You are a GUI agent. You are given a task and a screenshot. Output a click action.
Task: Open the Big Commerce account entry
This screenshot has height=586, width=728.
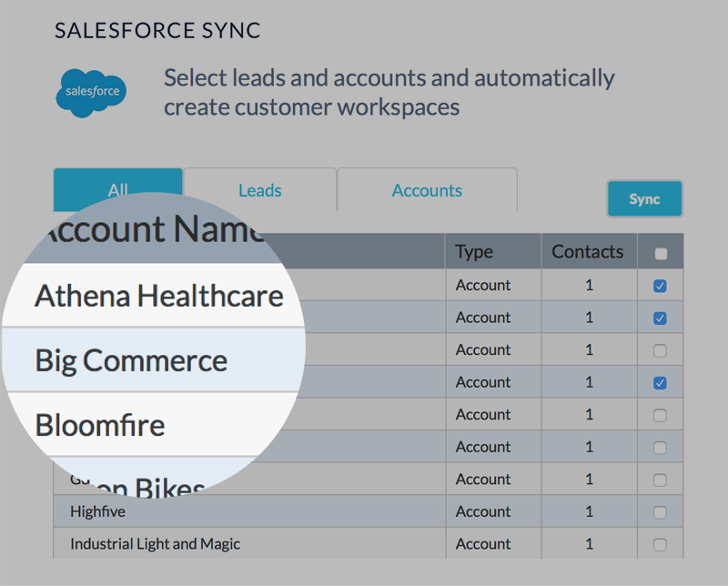131,361
